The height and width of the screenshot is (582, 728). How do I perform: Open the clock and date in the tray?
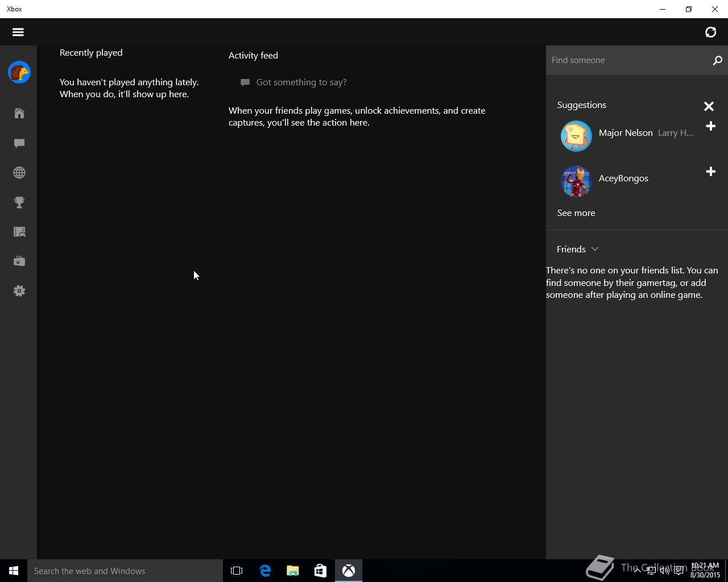pos(705,571)
